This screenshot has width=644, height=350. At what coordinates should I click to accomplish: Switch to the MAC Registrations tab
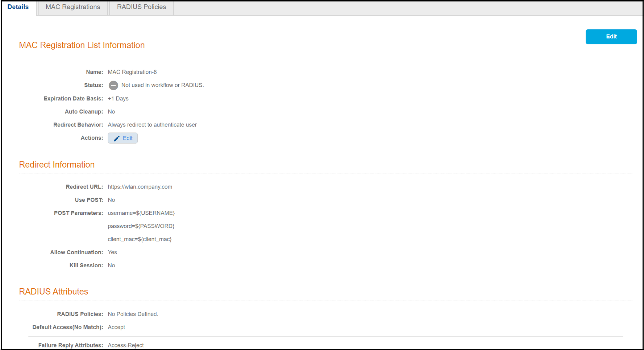[73, 7]
